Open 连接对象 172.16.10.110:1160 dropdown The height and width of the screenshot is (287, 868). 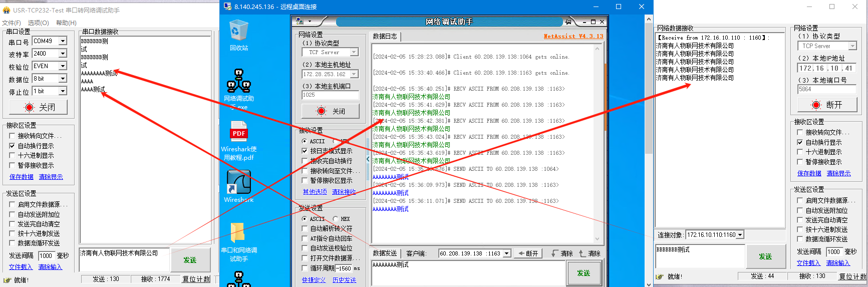[740, 234]
